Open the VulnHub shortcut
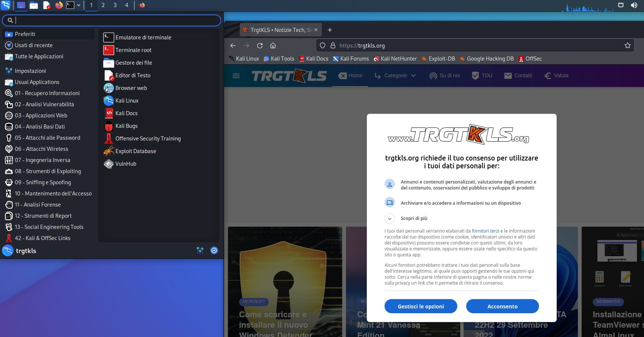The width and height of the screenshot is (644, 337). coord(125,163)
